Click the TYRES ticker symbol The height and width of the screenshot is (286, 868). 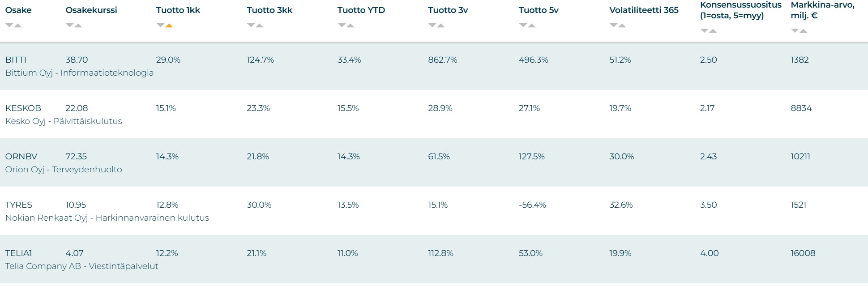coord(19,205)
